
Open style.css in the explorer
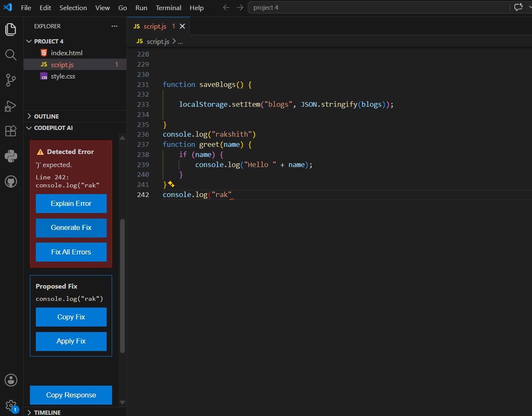click(75, 76)
